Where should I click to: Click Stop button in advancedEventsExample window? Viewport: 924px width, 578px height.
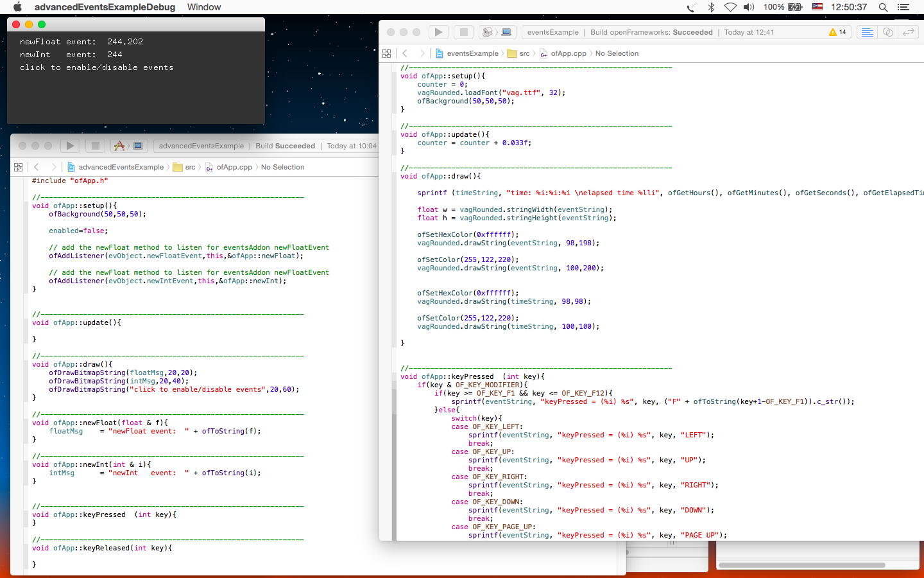pyautogui.click(x=95, y=146)
